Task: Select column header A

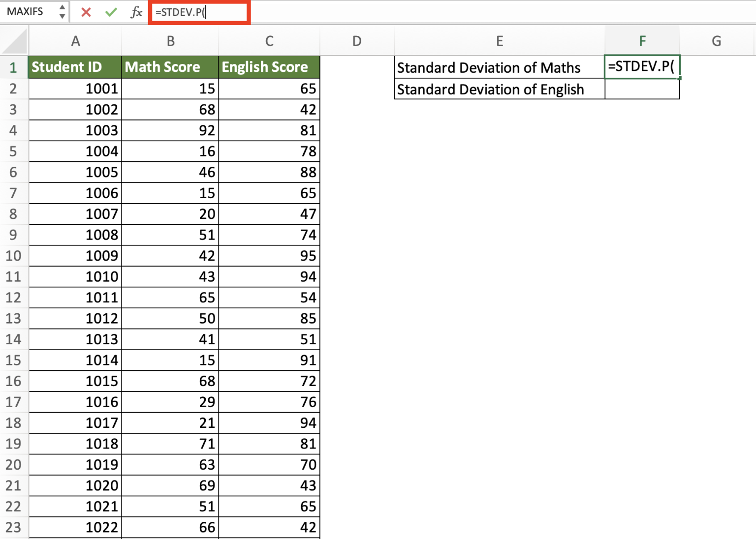Action: (x=75, y=41)
